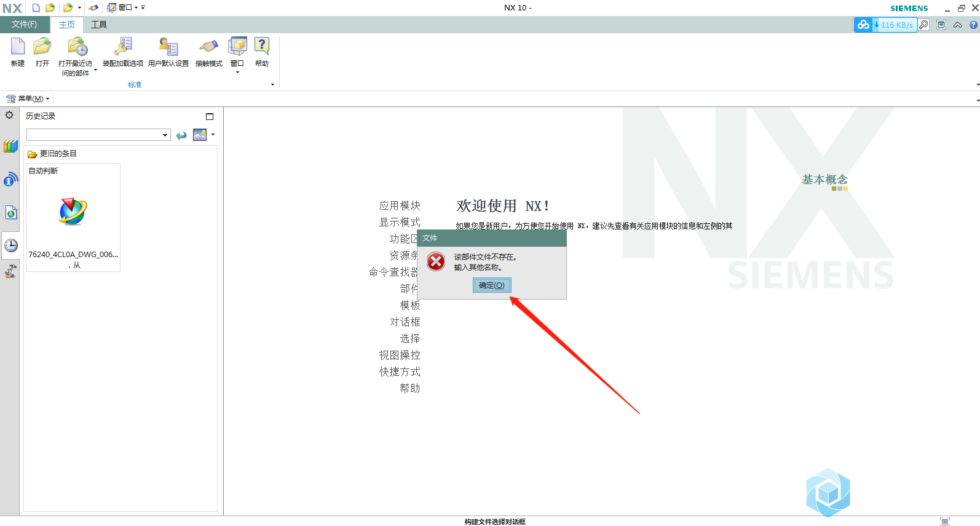Click the resource bar settings gear icon
The image size is (980, 526).
[x=9, y=115]
